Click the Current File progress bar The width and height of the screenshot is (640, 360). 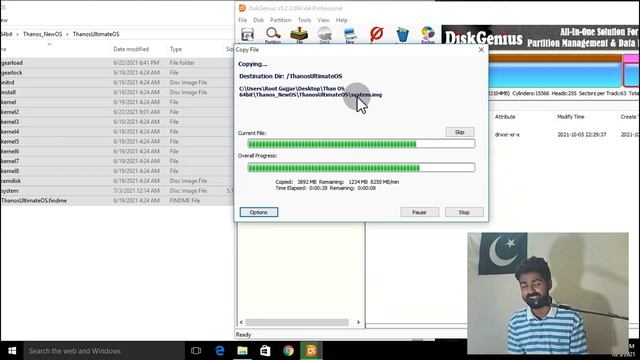click(x=361, y=144)
